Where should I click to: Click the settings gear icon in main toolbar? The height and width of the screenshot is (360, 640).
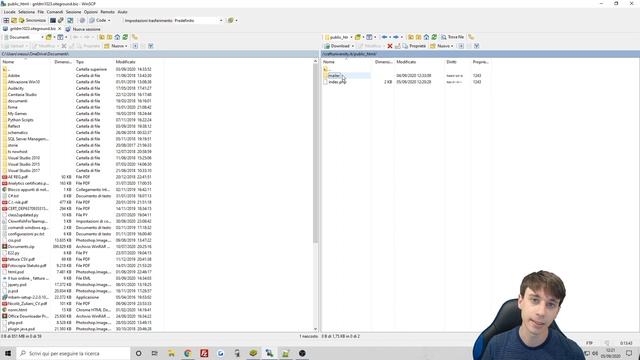82,20
